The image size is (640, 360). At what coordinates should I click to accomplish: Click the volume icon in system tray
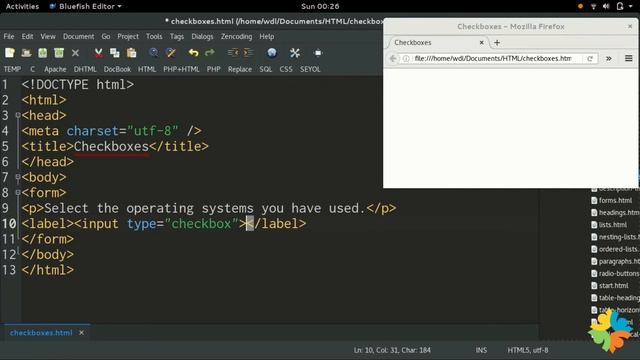tap(606, 6)
